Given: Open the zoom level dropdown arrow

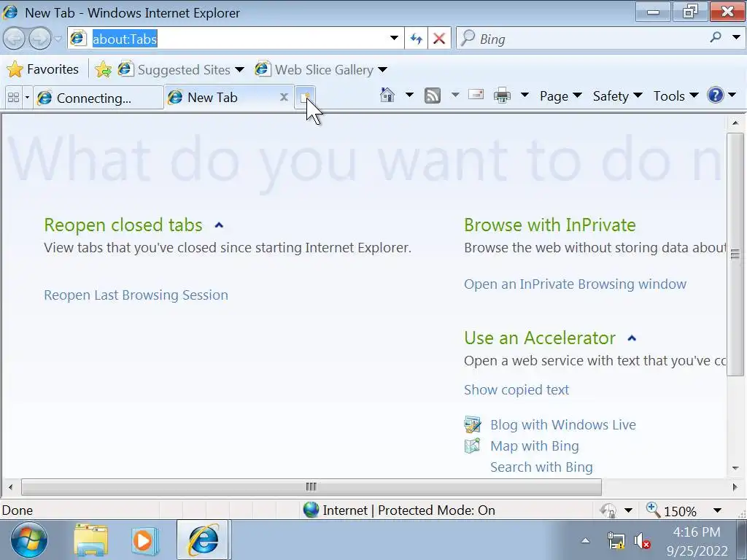Looking at the screenshot, I should [718, 510].
